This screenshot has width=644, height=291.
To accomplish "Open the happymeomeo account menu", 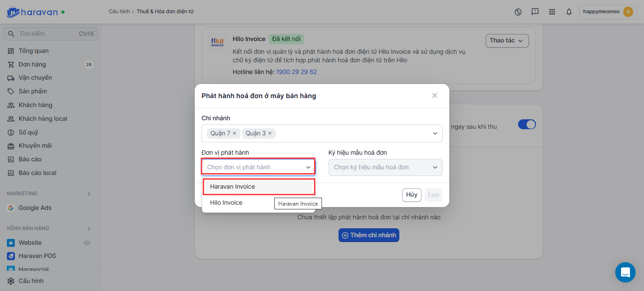I will click(x=608, y=12).
